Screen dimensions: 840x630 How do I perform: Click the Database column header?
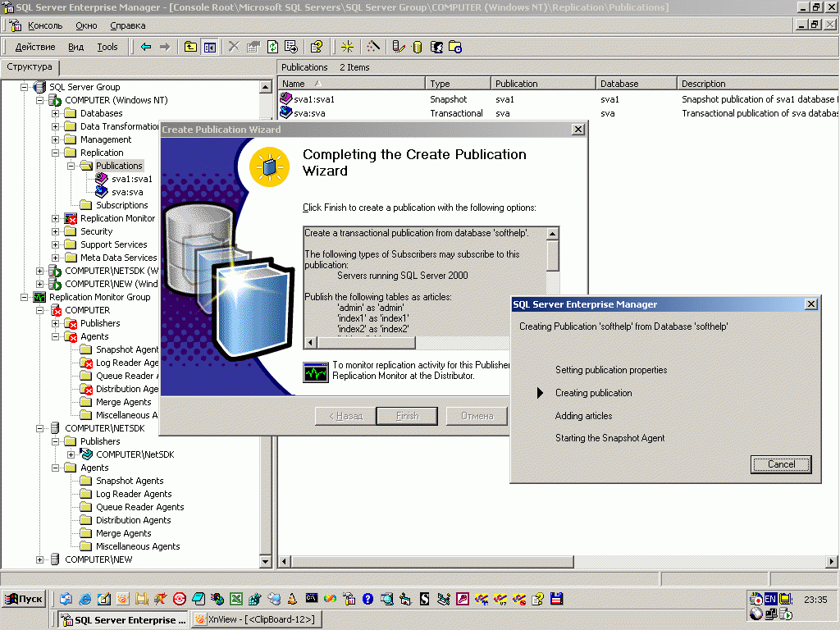coord(636,84)
